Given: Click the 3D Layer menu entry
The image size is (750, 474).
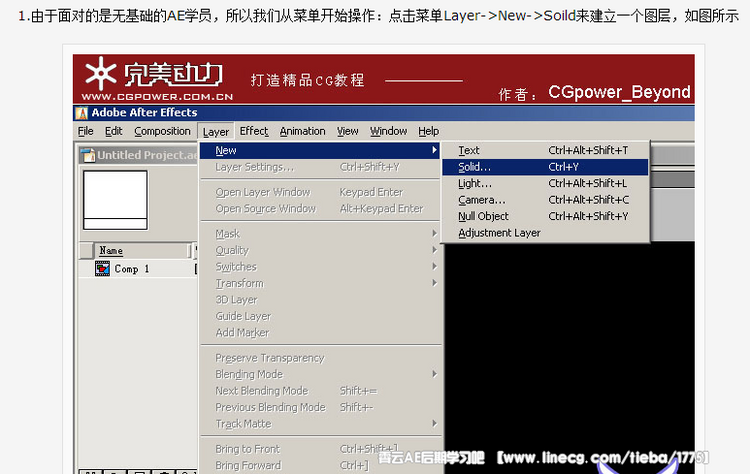Looking at the screenshot, I should [320, 300].
